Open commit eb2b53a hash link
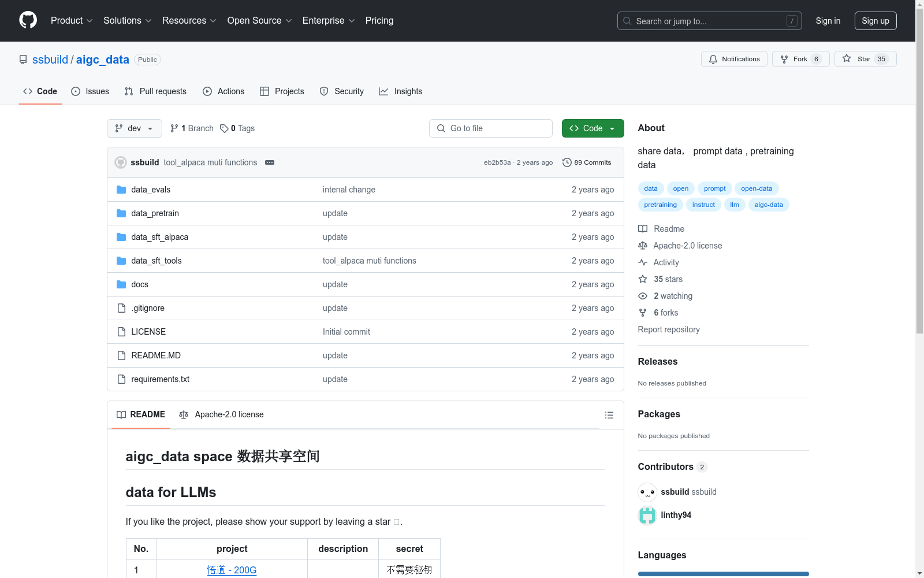The height and width of the screenshot is (578, 924). (497, 162)
